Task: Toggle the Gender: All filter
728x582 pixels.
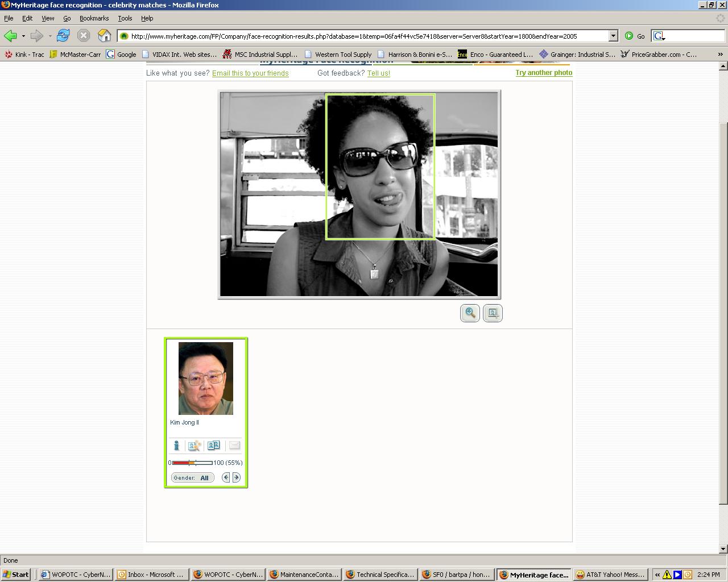Action: (192, 477)
